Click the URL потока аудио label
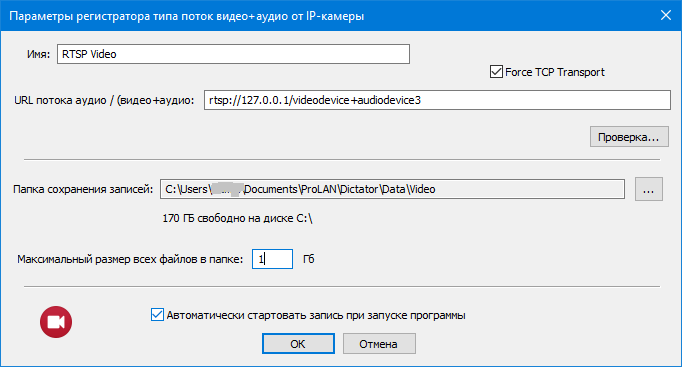 point(104,100)
